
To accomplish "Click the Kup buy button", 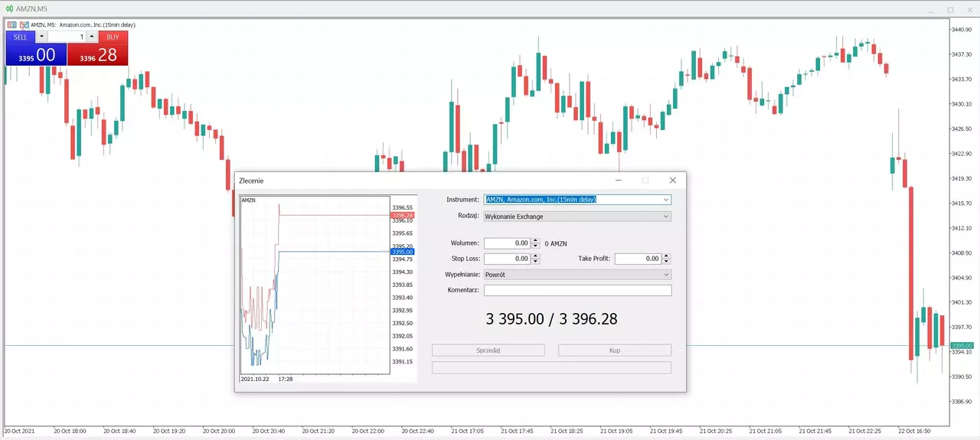I will point(615,350).
